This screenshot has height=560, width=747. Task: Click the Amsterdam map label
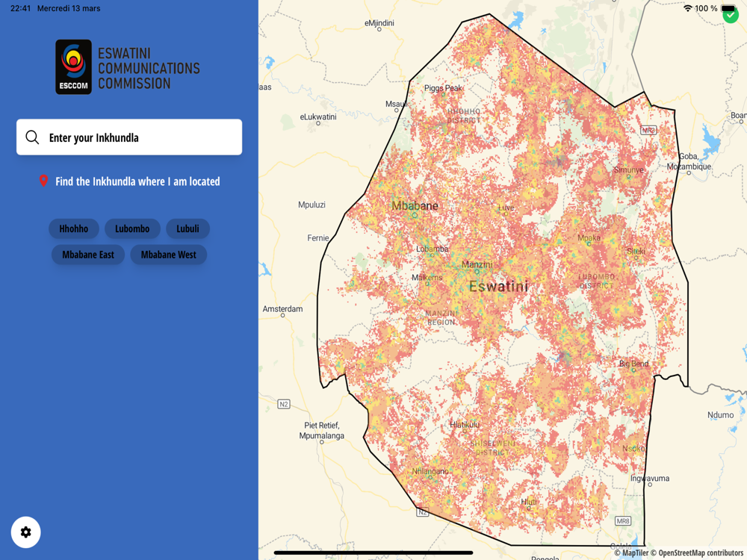point(282,308)
